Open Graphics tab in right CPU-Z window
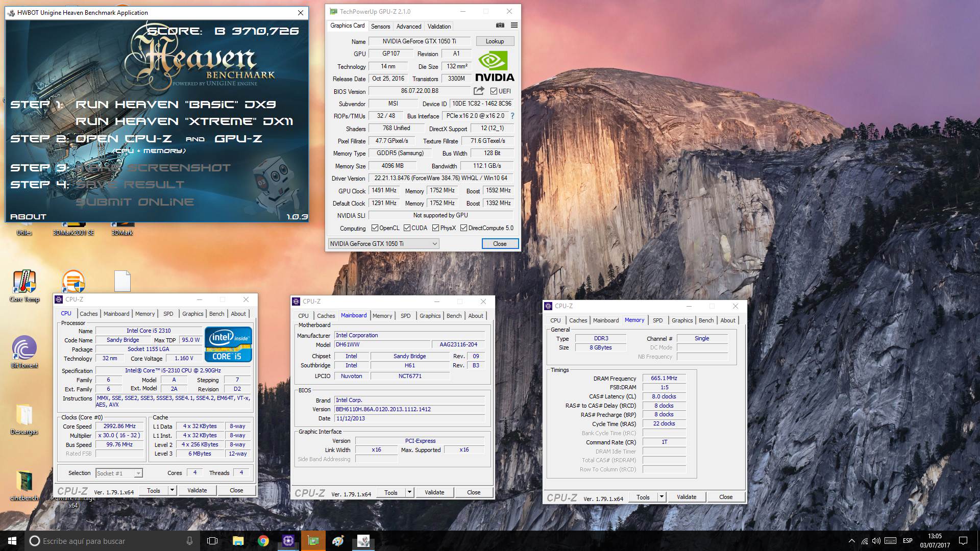The width and height of the screenshot is (980, 551). pos(682,320)
